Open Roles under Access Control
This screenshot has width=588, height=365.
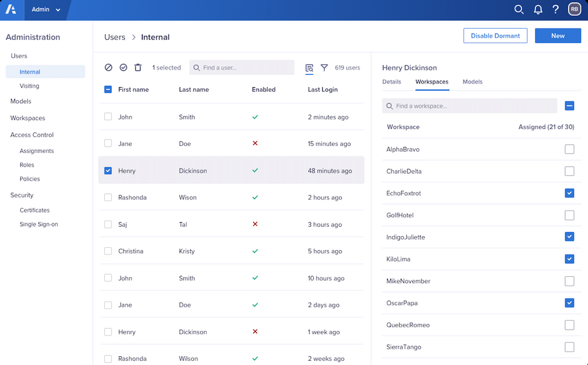pos(27,165)
